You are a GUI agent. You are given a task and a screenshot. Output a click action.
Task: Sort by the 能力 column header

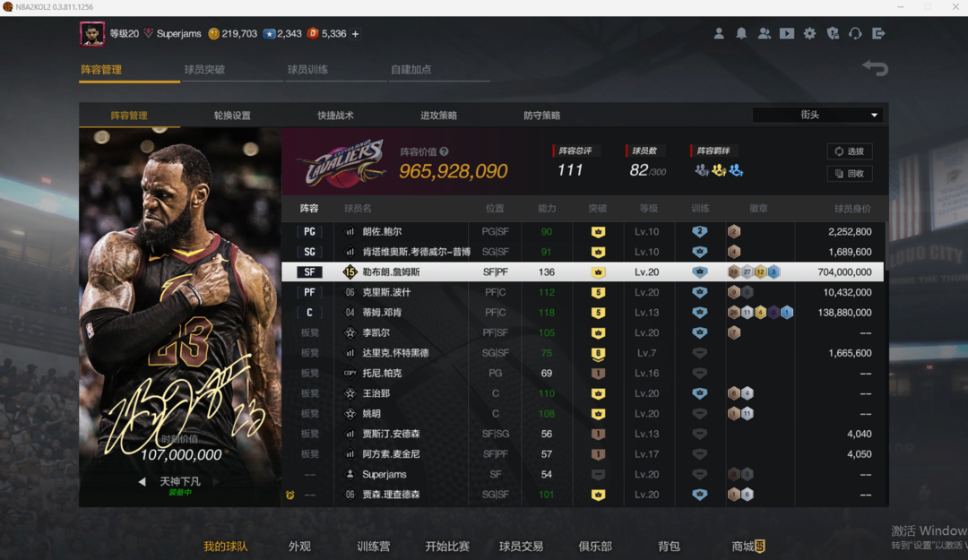tap(547, 209)
